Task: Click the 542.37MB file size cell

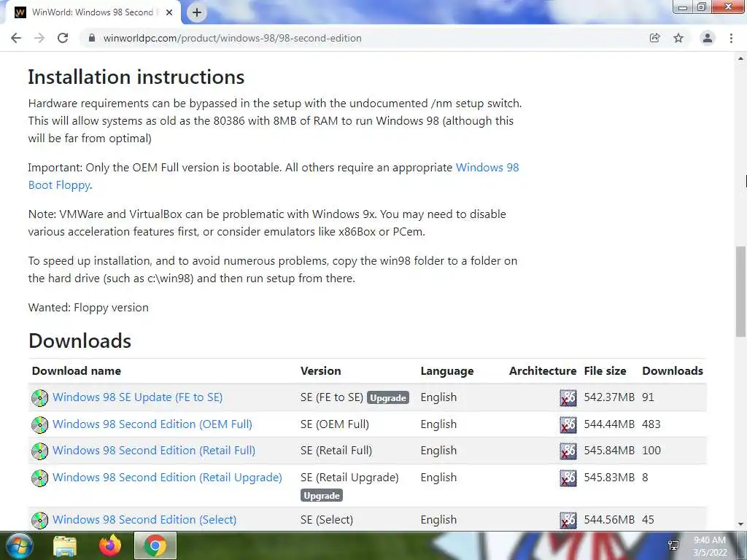Action: (x=609, y=397)
